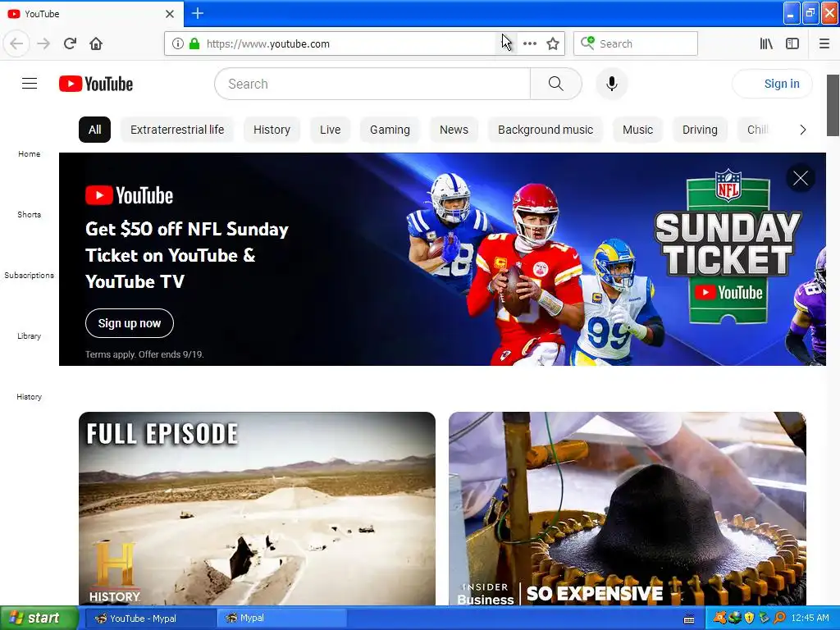This screenshot has height=630, width=840.
Task: Open Subscriptions in the YouTube sidebar
Action: pos(29,275)
